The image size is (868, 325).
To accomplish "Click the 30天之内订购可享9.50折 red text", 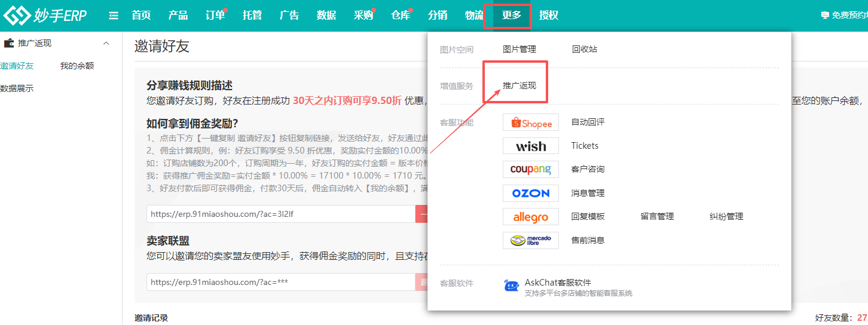I will [347, 100].
